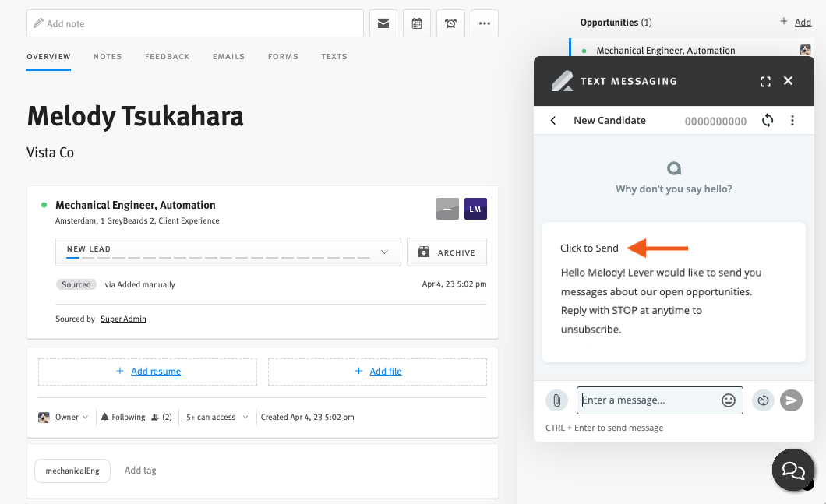Open the Notes tab
Screen dimensions: 826x504
tap(108, 56)
